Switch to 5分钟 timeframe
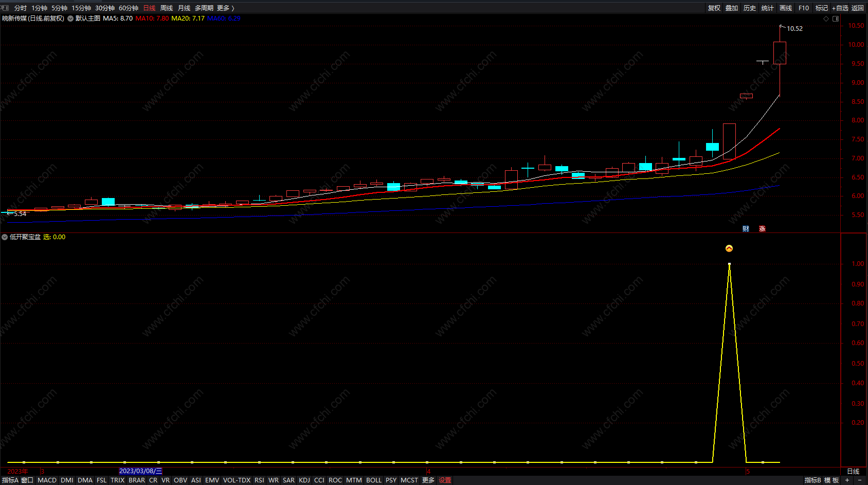Image resolution: width=868 pixels, height=485 pixels. (59, 8)
